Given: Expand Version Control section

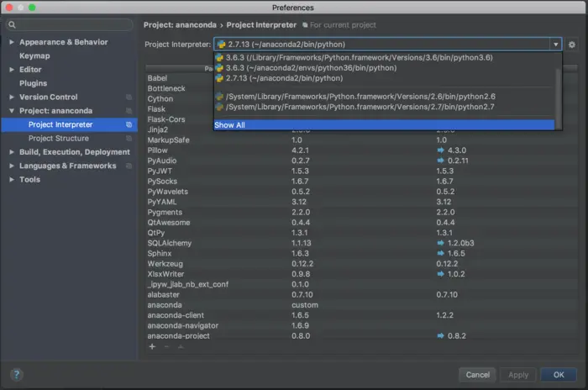Looking at the screenshot, I should (x=12, y=97).
